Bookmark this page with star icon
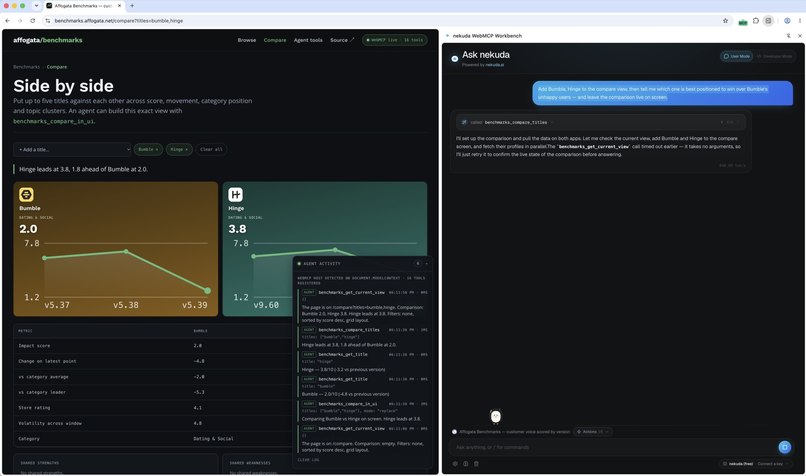Image resolution: width=806 pixels, height=476 pixels. [725, 21]
